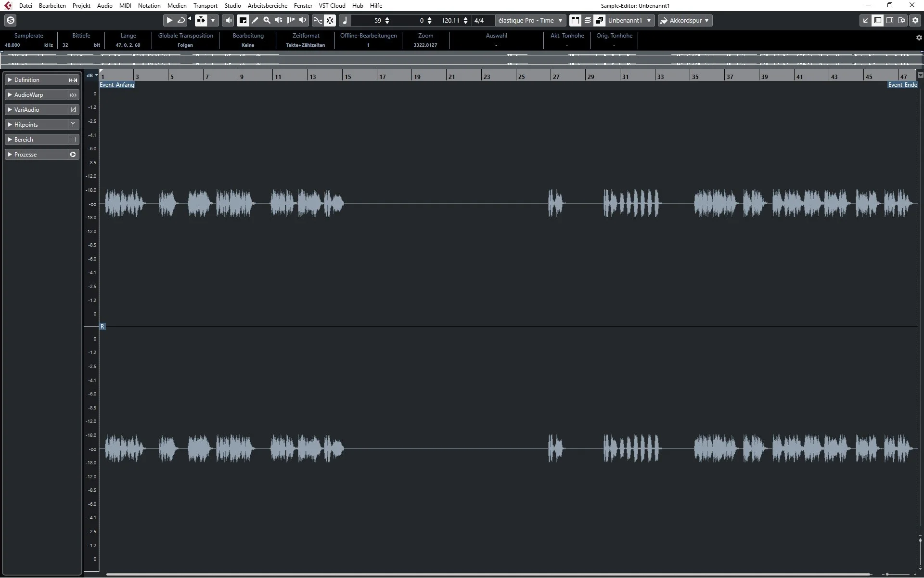Open the élastique Pro - Time algorithm dropdown
Screen dimensions: 924x578
click(x=530, y=20)
